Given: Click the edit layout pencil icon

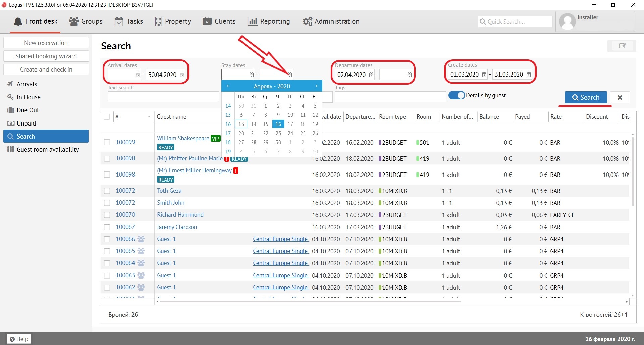Looking at the screenshot, I should coord(622,46).
